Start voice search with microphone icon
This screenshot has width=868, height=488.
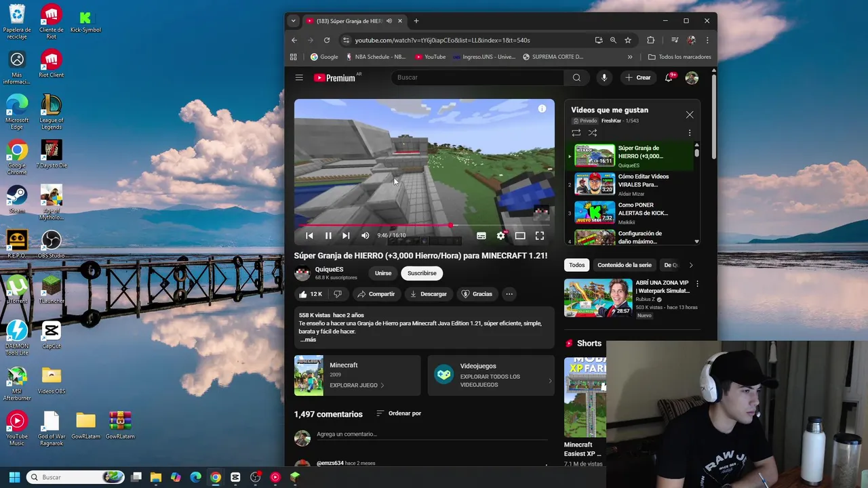click(x=604, y=77)
